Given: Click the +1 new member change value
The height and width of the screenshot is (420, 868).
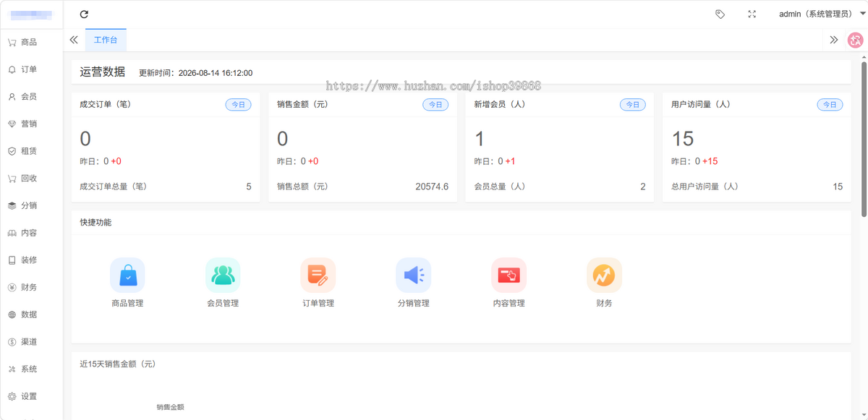Looking at the screenshot, I should click(511, 161).
